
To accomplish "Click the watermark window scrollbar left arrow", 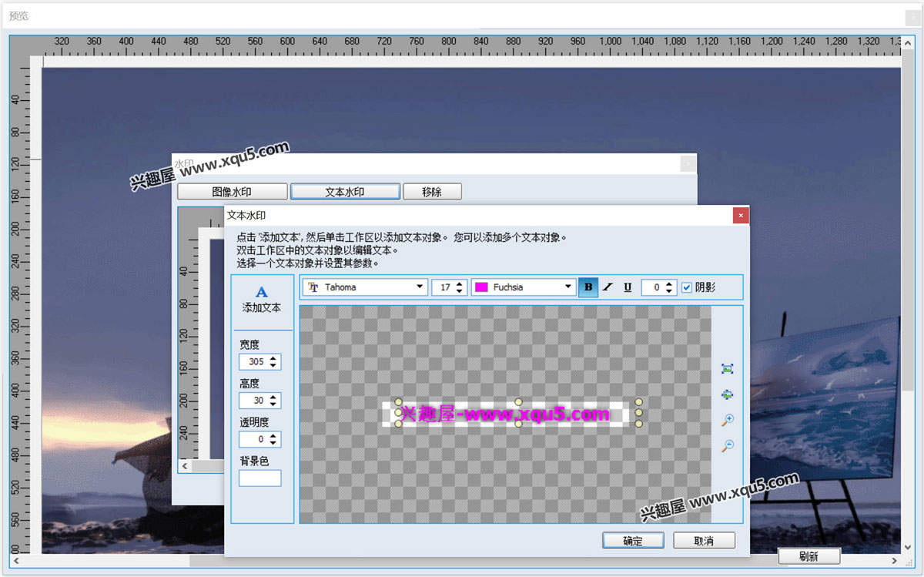I will coord(184,465).
